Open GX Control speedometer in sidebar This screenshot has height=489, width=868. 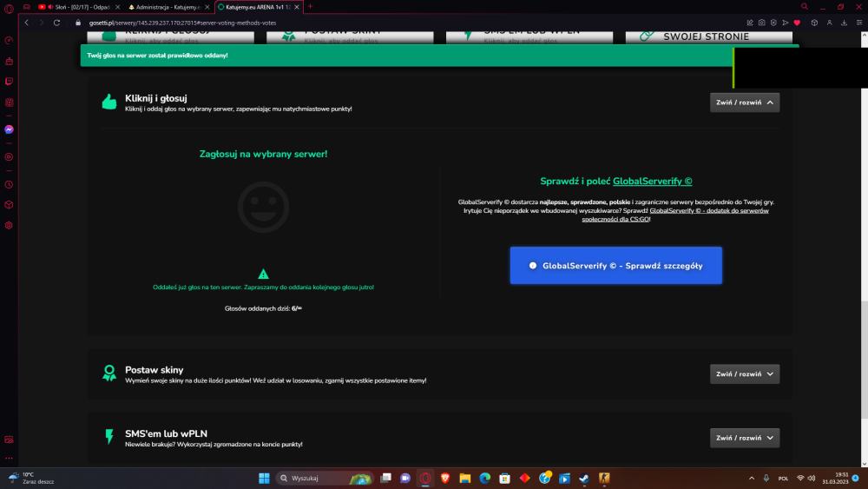point(9,41)
